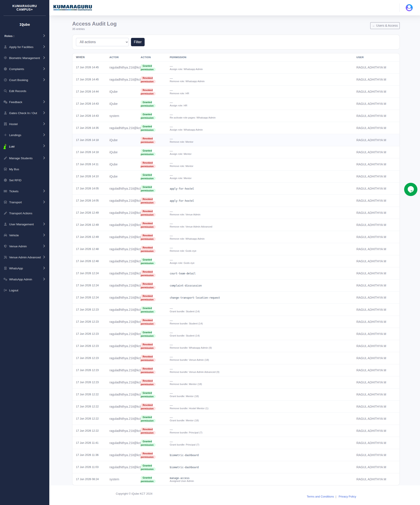Click the Tickets icon
The width and height of the screenshot is (420, 505).
point(5,191)
